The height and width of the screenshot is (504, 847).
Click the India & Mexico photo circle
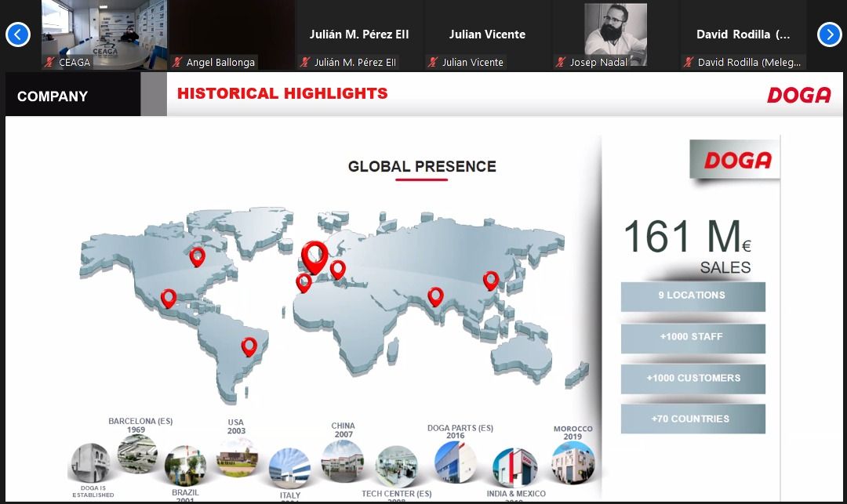click(x=514, y=468)
